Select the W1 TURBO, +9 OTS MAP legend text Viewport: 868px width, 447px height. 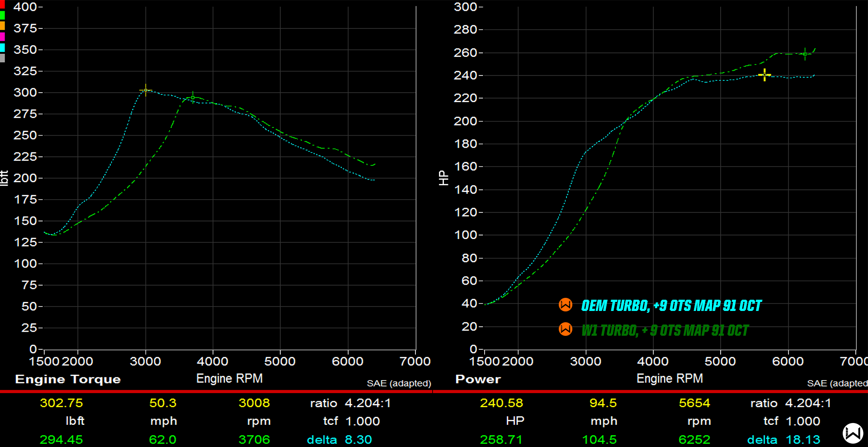click(x=665, y=331)
